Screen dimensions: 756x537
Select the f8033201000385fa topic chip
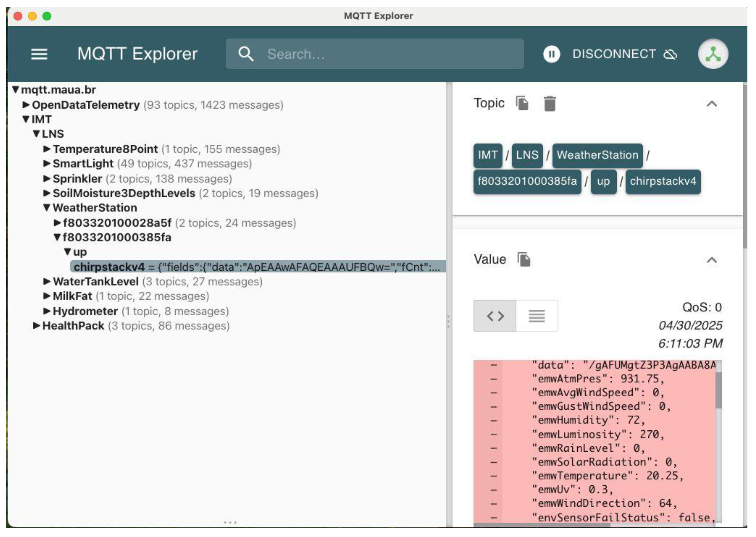click(527, 182)
